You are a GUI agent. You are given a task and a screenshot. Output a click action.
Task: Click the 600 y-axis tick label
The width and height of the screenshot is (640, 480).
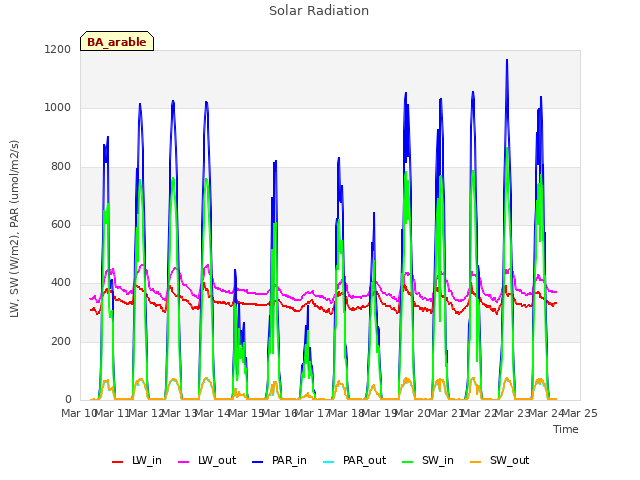click(61, 224)
